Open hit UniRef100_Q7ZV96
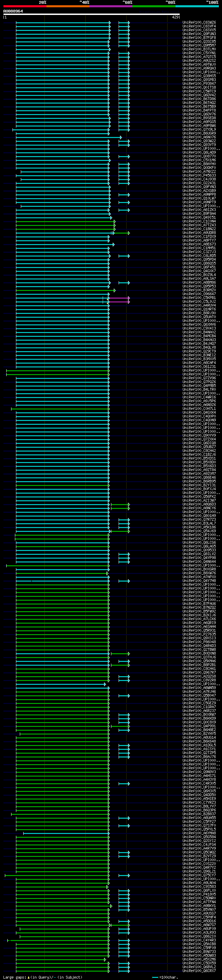 (x=199, y=378)
